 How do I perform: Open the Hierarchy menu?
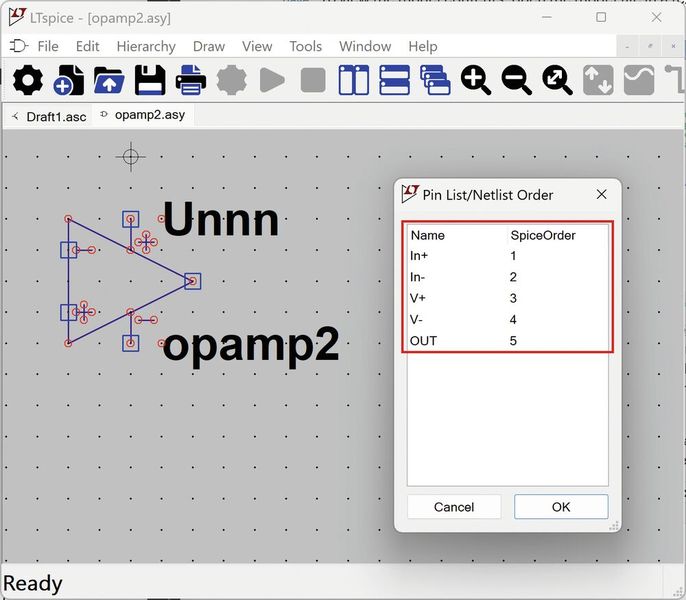[x=146, y=46]
